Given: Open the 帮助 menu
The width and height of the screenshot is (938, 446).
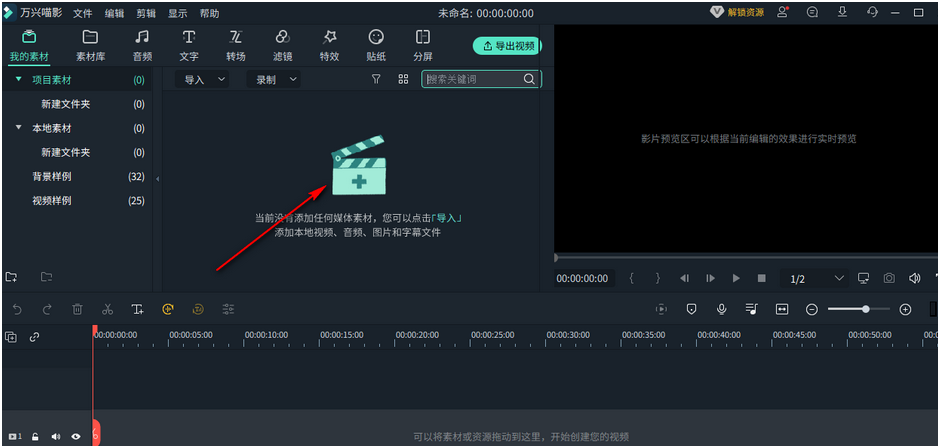Looking at the screenshot, I should 209,13.
